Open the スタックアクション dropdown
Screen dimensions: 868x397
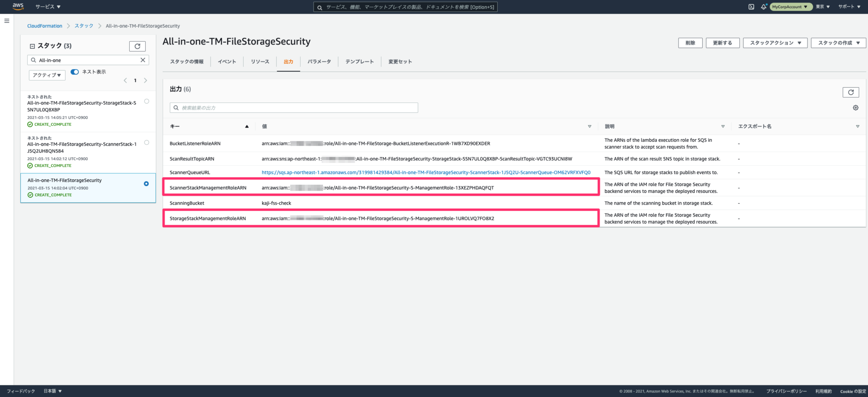(x=775, y=42)
